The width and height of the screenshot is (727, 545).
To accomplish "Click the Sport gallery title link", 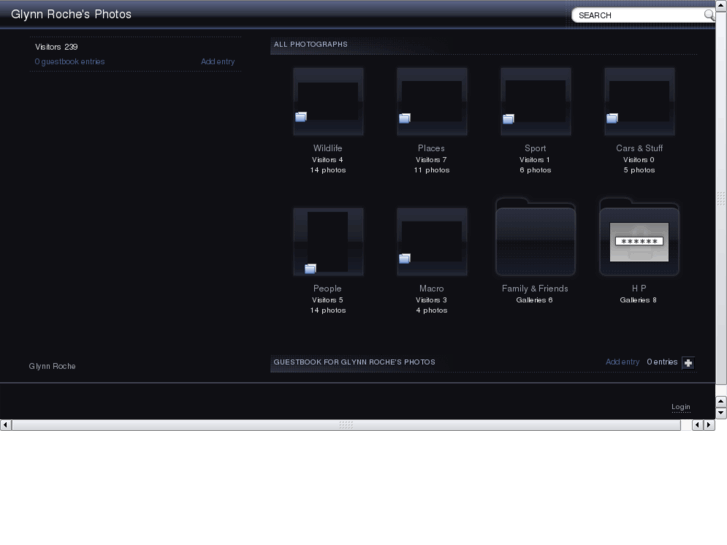I will [x=535, y=148].
